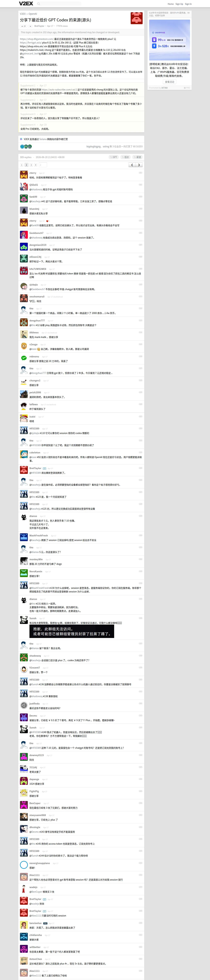210x980 pixels.
Task: Open rebnonu's green checkmark avatar
Action: [24, 358]
